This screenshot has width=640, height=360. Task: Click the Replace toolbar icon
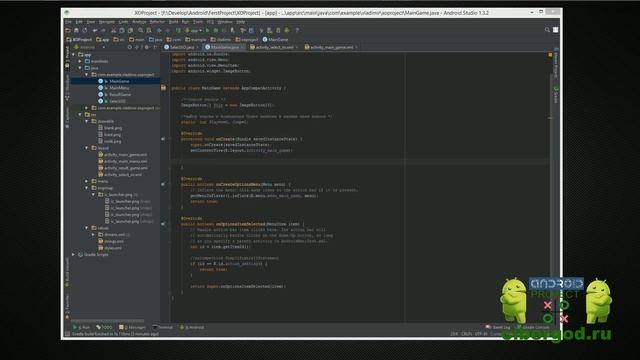tap(149, 30)
